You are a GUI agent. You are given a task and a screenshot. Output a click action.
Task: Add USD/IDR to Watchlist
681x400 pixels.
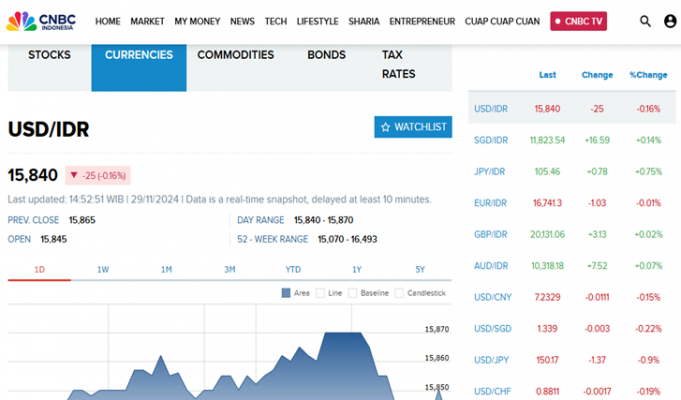click(413, 127)
